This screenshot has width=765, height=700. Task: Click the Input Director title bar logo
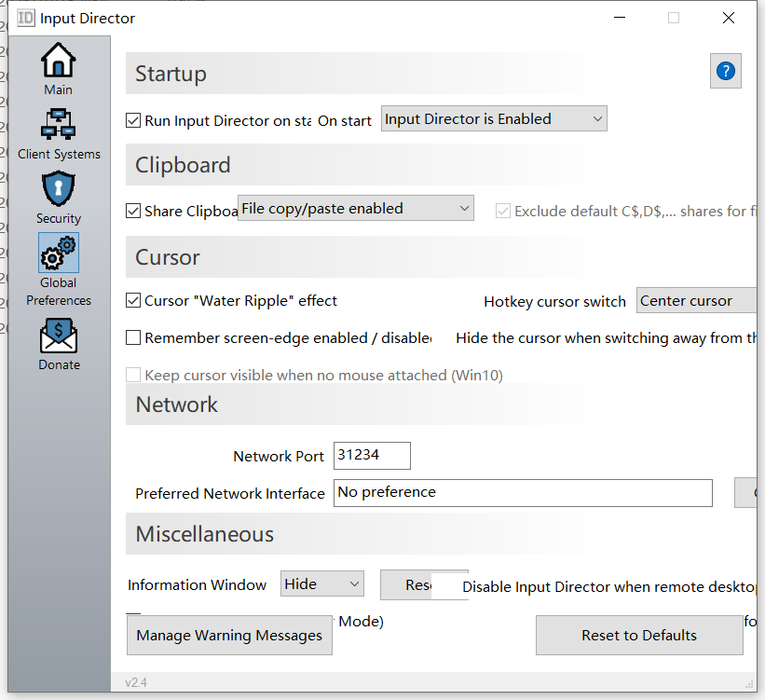click(x=25, y=18)
